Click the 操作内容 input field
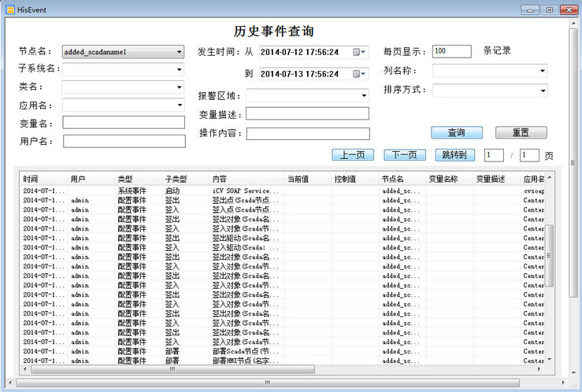The image size is (582, 392). coord(308,134)
